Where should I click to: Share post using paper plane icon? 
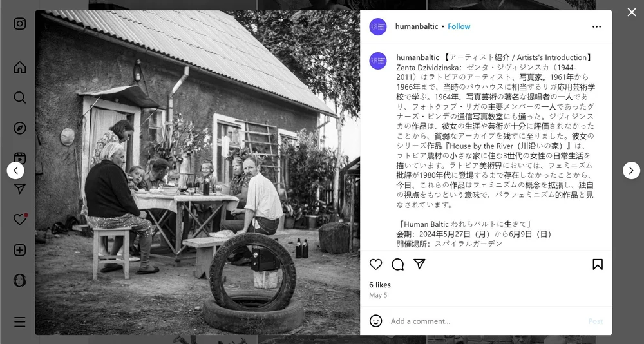coord(419,264)
